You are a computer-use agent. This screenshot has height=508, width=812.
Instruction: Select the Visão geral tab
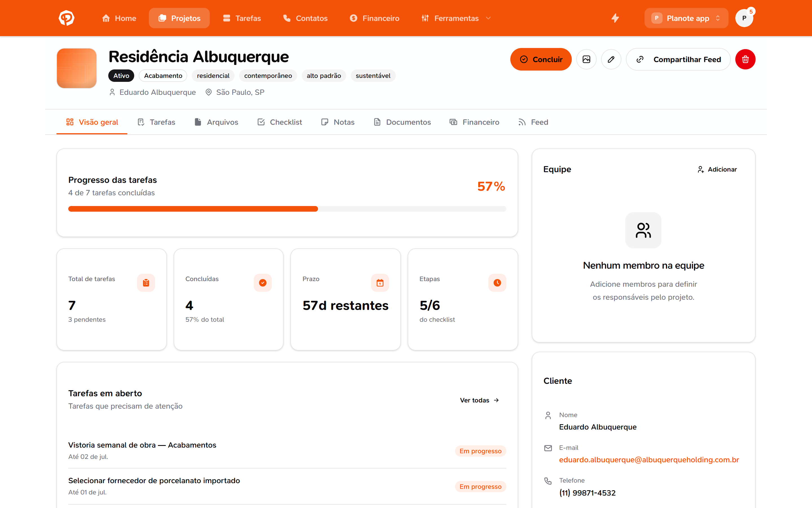tap(92, 122)
